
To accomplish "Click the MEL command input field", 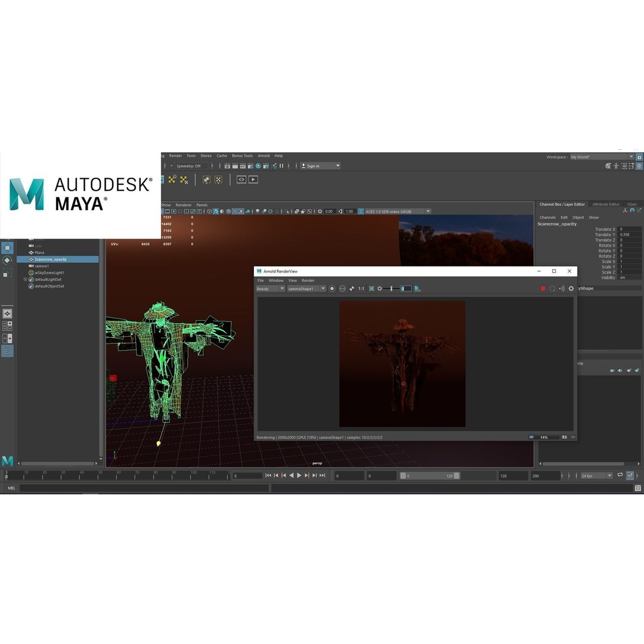I will [x=144, y=488].
